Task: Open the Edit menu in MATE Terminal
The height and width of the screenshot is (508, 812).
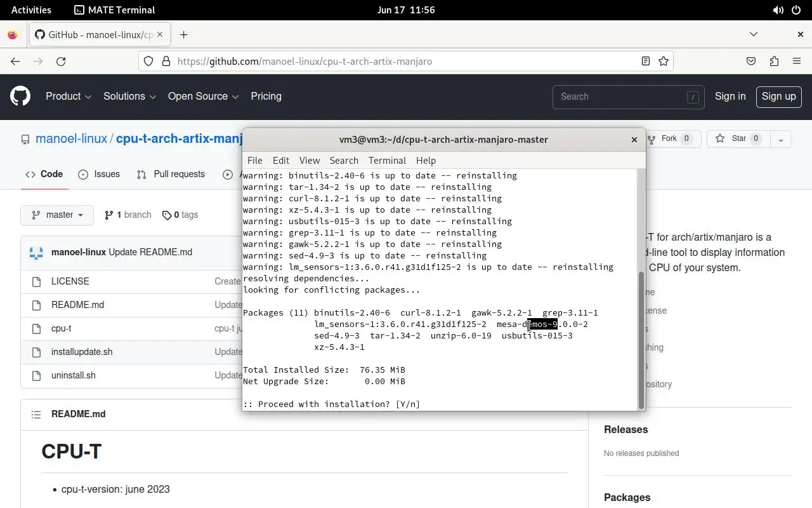Action: point(280,161)
